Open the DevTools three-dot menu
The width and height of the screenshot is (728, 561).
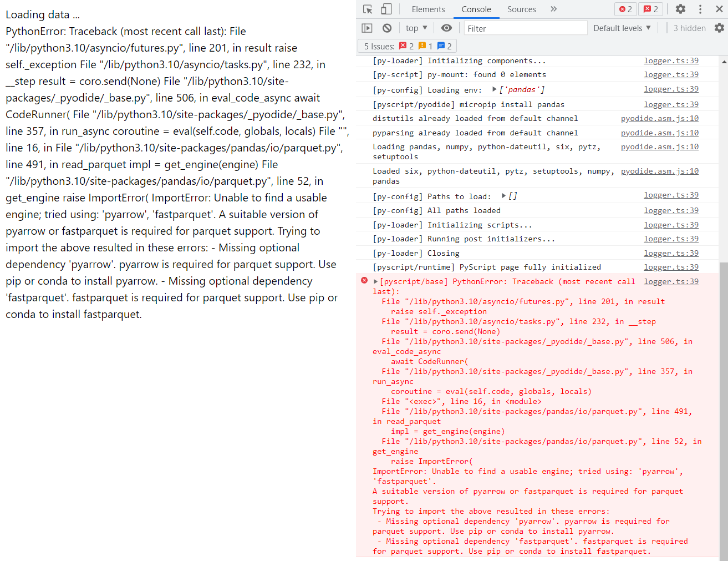pos(700,9)
